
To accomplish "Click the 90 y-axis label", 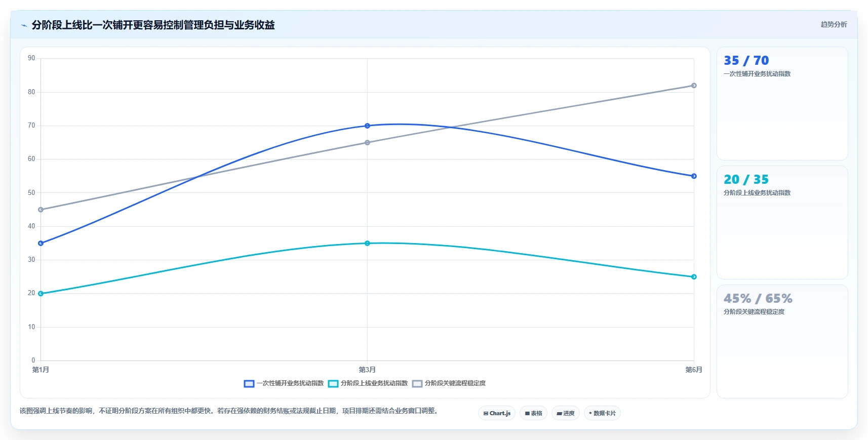I will pos(31,58).
